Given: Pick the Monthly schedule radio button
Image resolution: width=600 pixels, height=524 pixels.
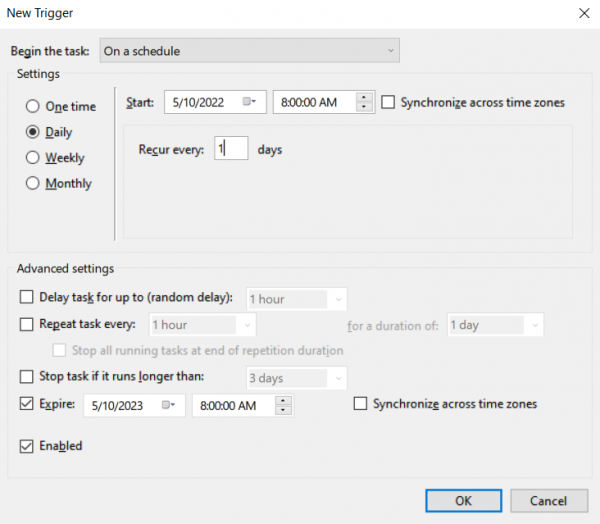Looking at the screenshot, I should [x=33, y=184].
